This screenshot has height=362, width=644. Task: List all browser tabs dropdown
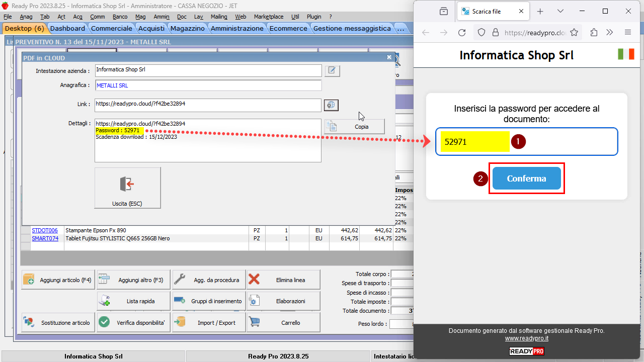[x=560, y=11]
